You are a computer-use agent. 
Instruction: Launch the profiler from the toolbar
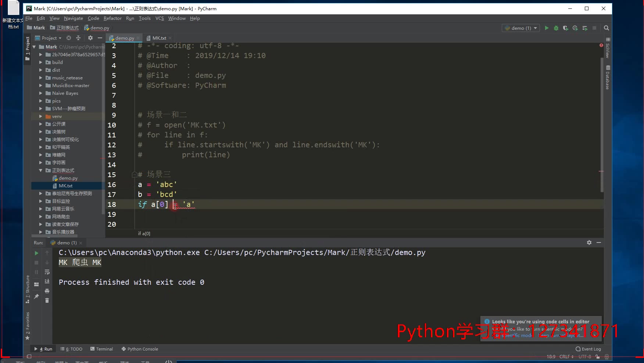click(x=575, y=28)
